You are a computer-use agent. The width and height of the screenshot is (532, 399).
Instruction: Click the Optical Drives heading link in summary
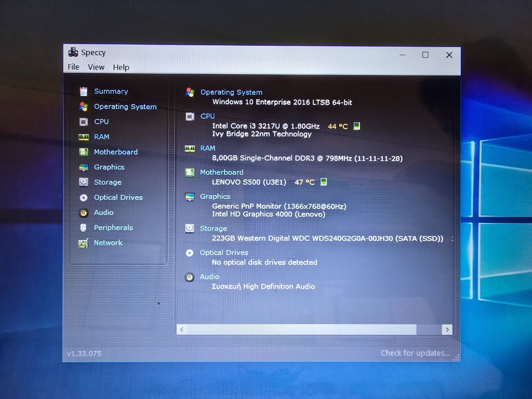click(x=224, y=253)
